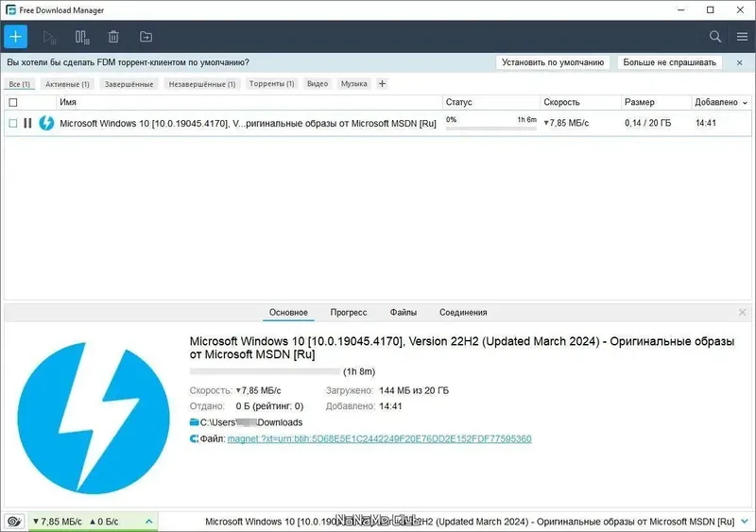Click the folder icon next to C:\Users path
Screen dimensions: 756x532
click(195, 422)
